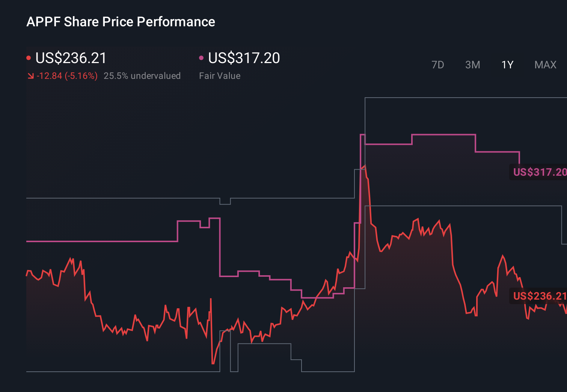Click the APPF Share Price Performance title
This screenshot has width=567, height=392.
point(121,22)
